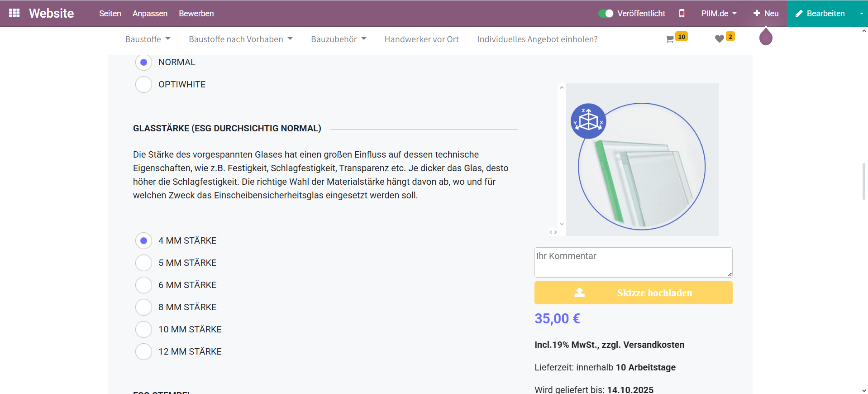Select 12 MM STÄRKE radio button
868x394 pixels.
(x=144, y=351)
